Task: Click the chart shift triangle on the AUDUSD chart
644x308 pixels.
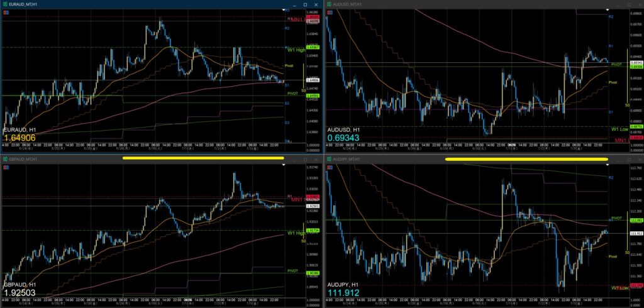Action: coord(608,10)
